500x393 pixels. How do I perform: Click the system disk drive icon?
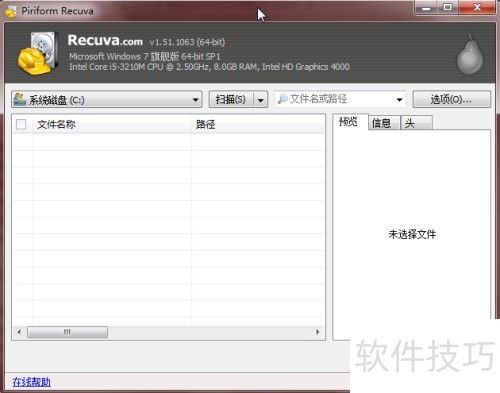(x=20, y=99)
